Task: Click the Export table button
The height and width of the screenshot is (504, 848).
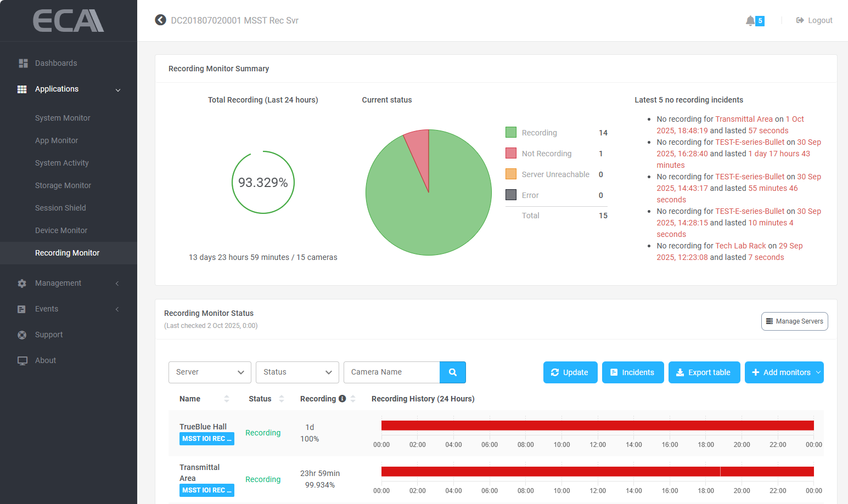Action: [x=704, y=372]
